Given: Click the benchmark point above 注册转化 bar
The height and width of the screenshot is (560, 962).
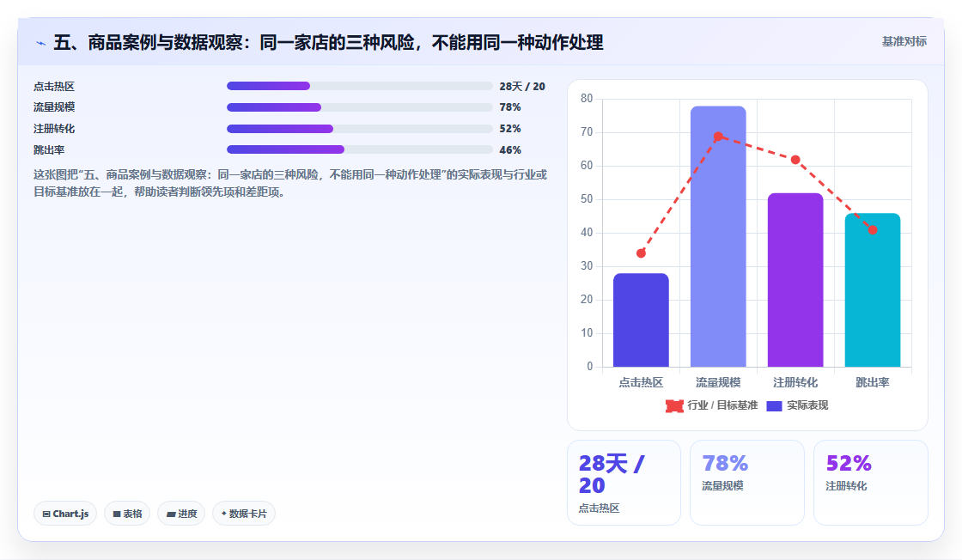Looking at the screenshot, I should 795,160.
